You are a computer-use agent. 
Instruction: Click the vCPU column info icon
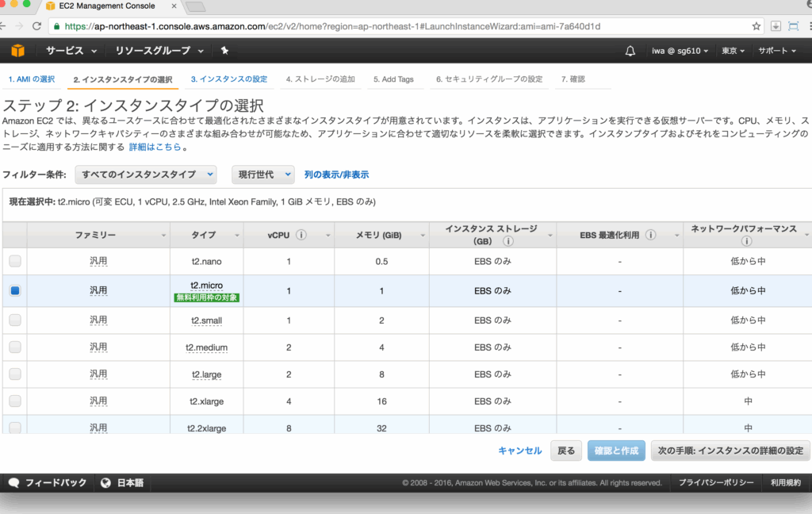point(302,236)
